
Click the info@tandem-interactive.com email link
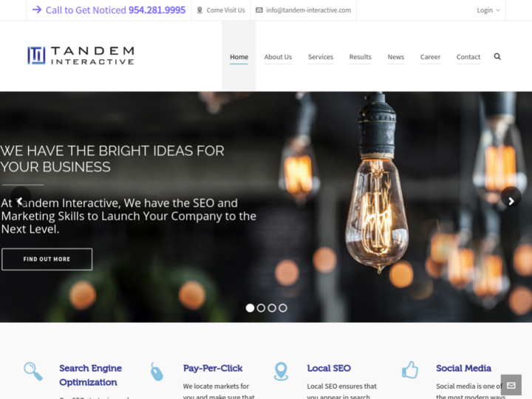[x=308, y=10]
